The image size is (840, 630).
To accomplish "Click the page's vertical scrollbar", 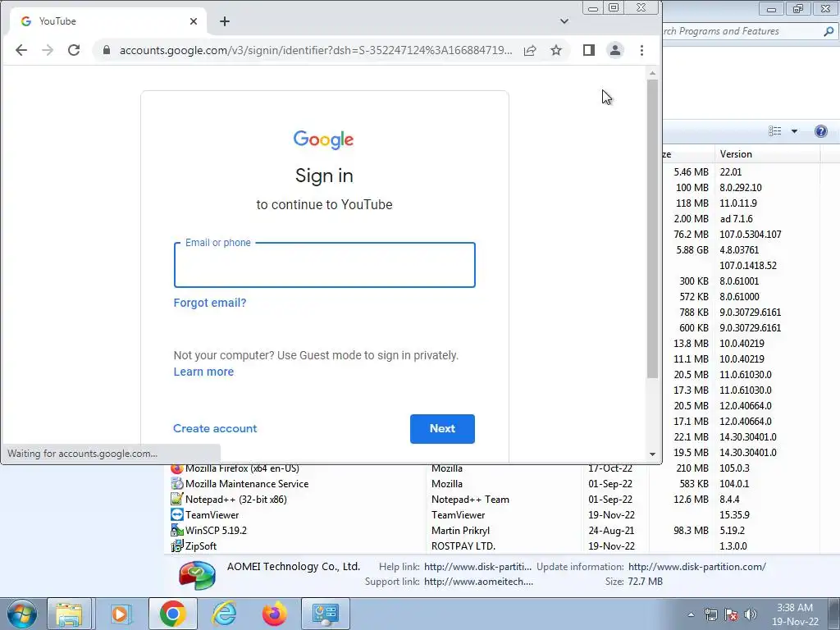I will pyautogui.click(x=652, y=229).
